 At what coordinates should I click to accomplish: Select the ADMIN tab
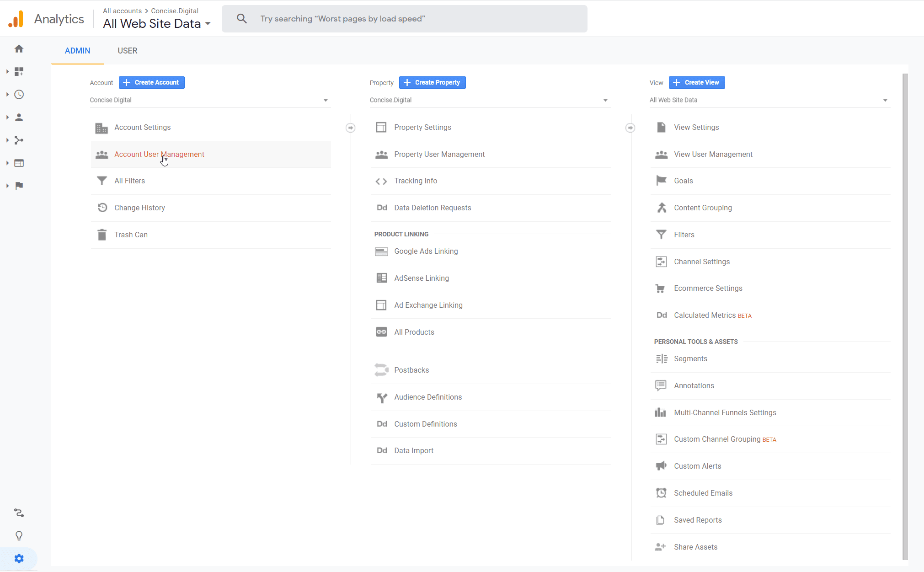77,51
